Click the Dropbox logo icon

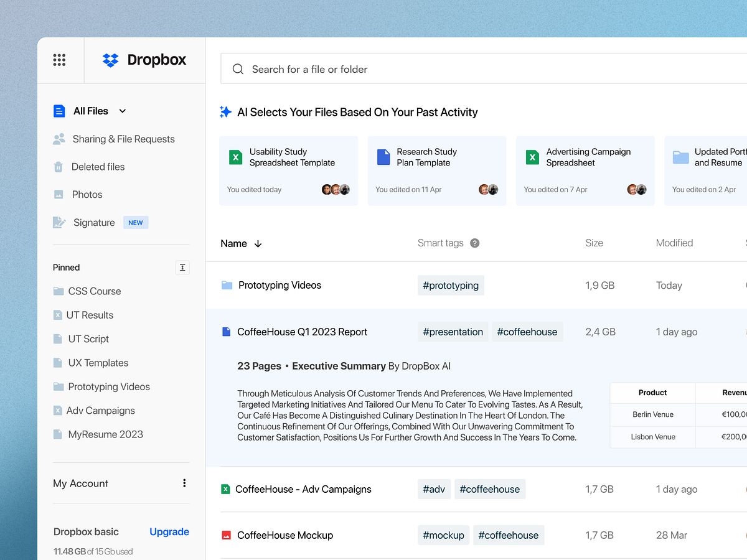(110, 60)
